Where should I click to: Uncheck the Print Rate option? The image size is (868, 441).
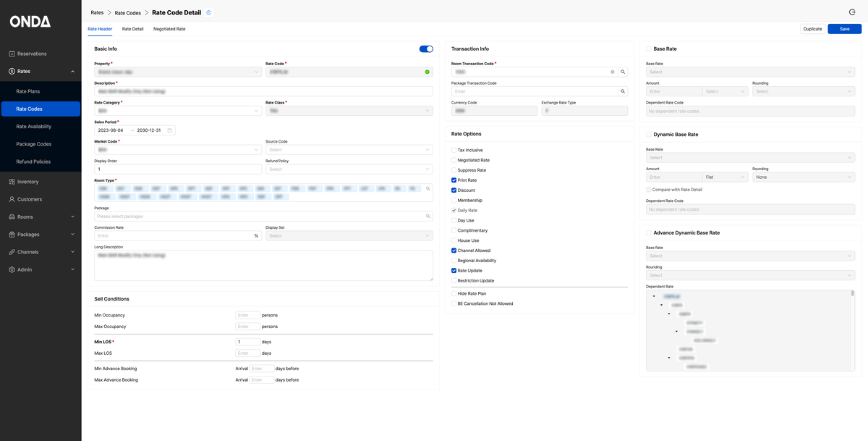(x=454, y=180)
